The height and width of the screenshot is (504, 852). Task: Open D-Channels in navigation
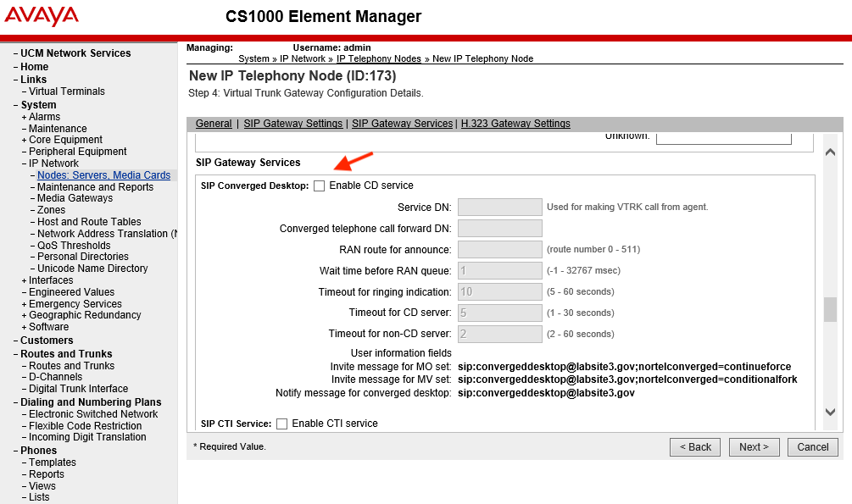55,377
